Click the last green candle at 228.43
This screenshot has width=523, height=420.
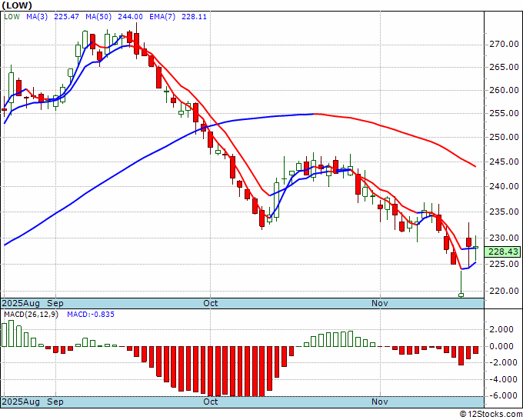(x=475, y=248)
